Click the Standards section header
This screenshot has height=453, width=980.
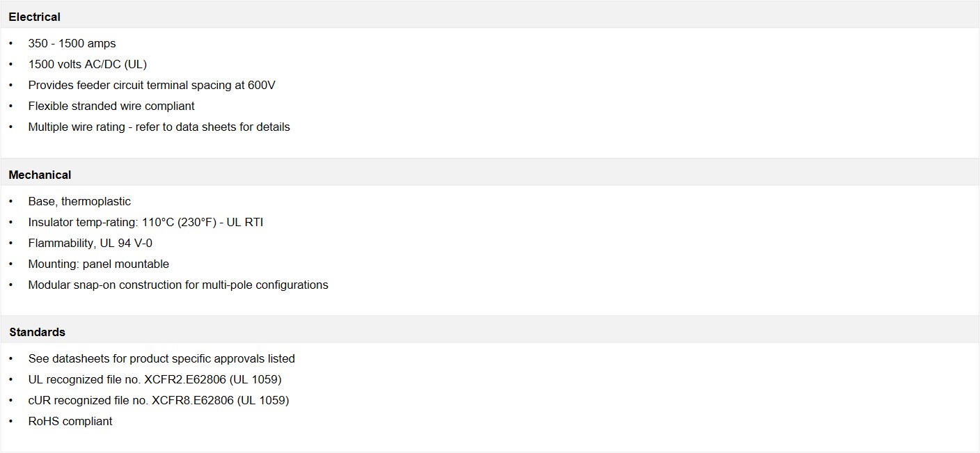pyautogui.click(x=37, y=332)
